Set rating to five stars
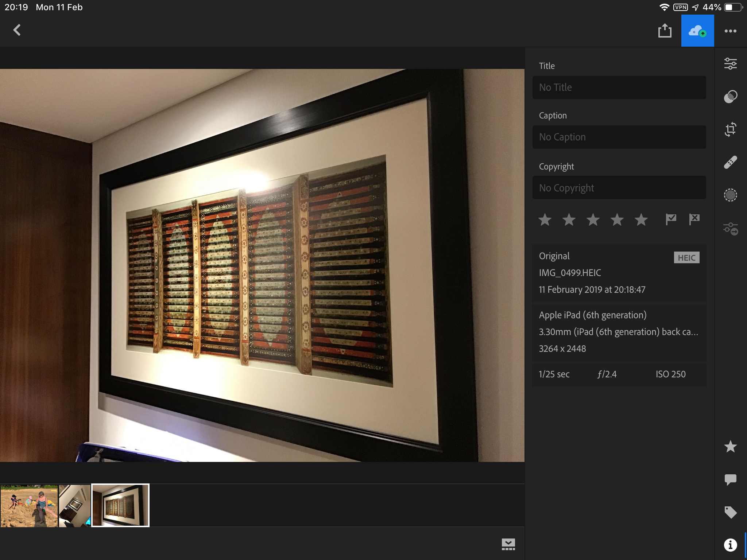Screen dimensions: 747x560 (x=641, y=220)
